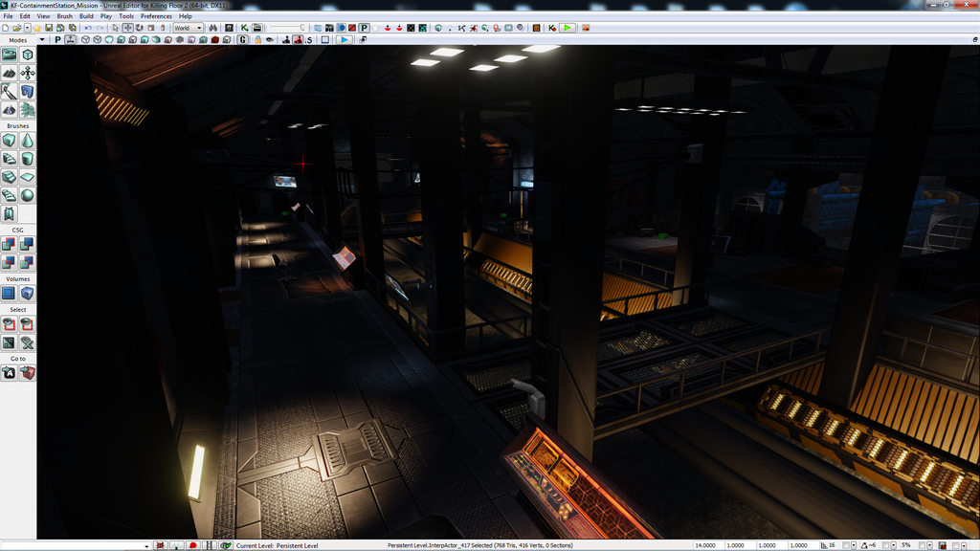Click Go to Builder Brush icon
This screenshot has width=980, height=551.
click(28, 373)
